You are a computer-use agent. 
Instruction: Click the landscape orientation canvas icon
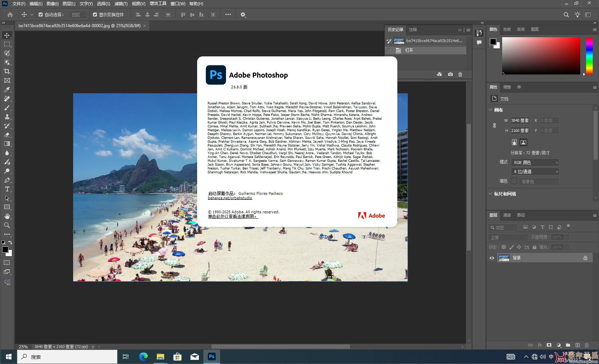coord(523,142)
